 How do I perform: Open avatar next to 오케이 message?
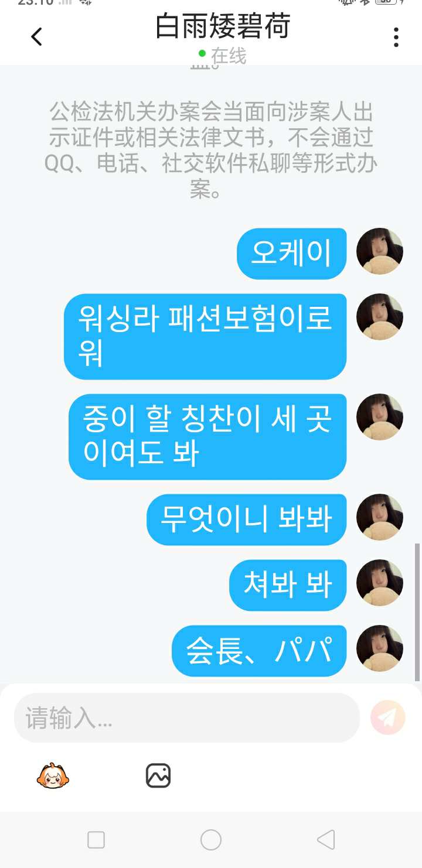[x=380, y=251]
